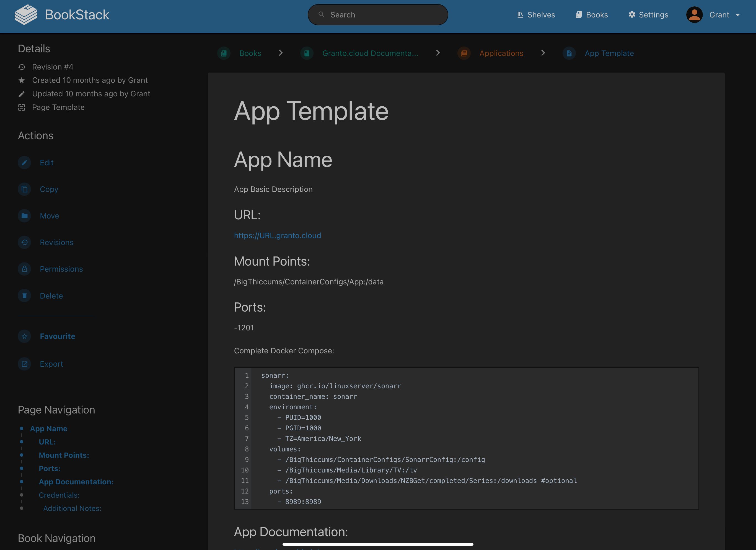The image size is (756, 550).
Task: Click the Move folder icon
Action: point(24,216)
